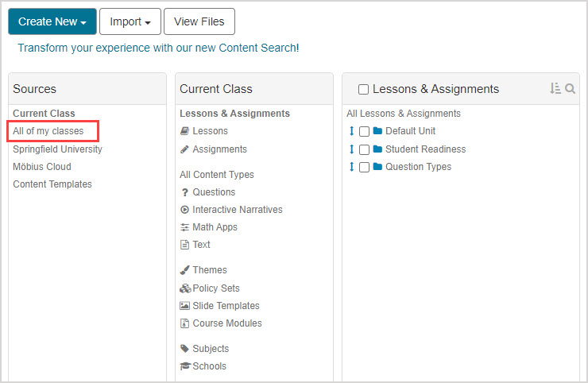Select the Student Readiness checkbox

point(364,149)
